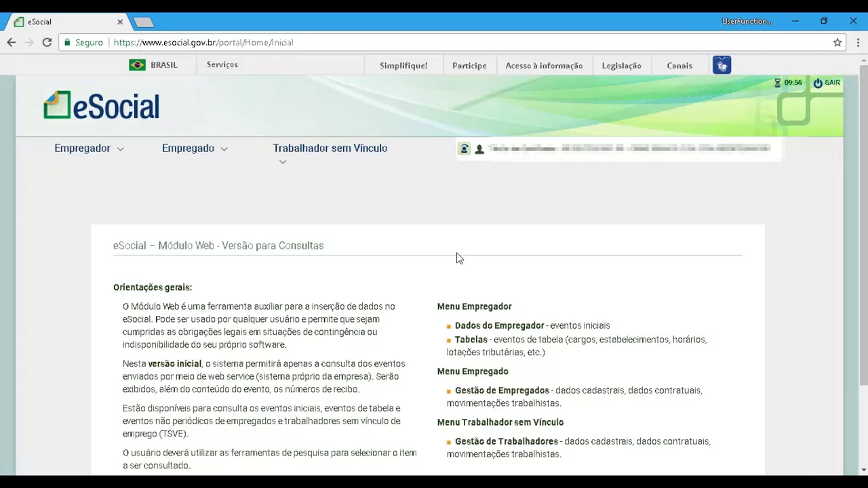
Task: Click 'Tabelas' text item
Action: [471, 340]
